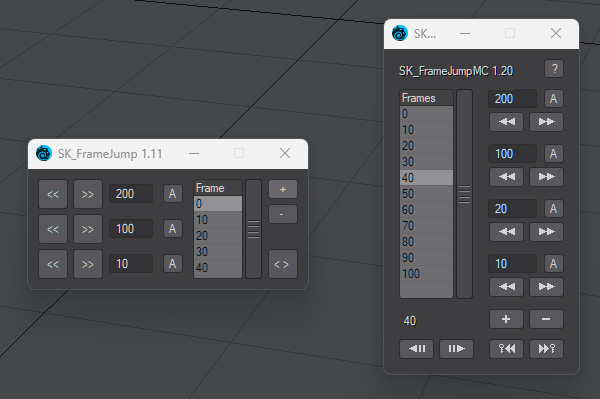Toggle the A button beside 100 in SK_FrameJumpMC
The width and height of the screenshot is (600, 399).
[x=554, y=154]
